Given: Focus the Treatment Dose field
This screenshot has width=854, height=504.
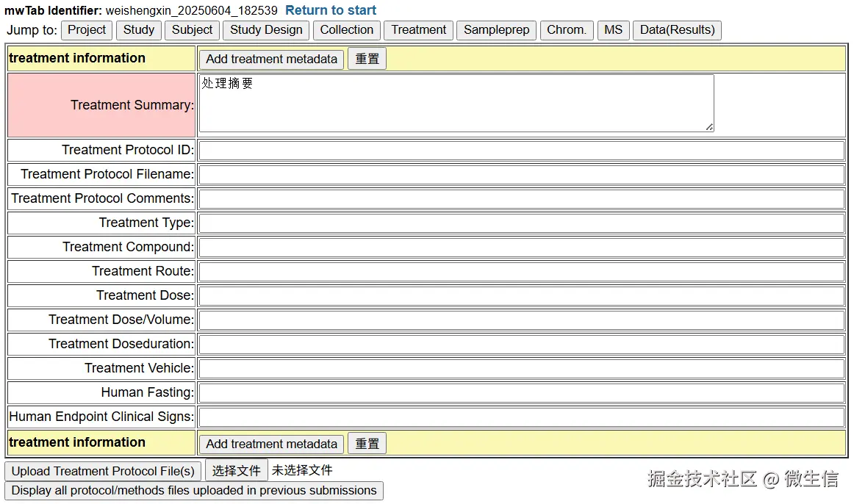Looking at the screenshot, I should (521, 295).
